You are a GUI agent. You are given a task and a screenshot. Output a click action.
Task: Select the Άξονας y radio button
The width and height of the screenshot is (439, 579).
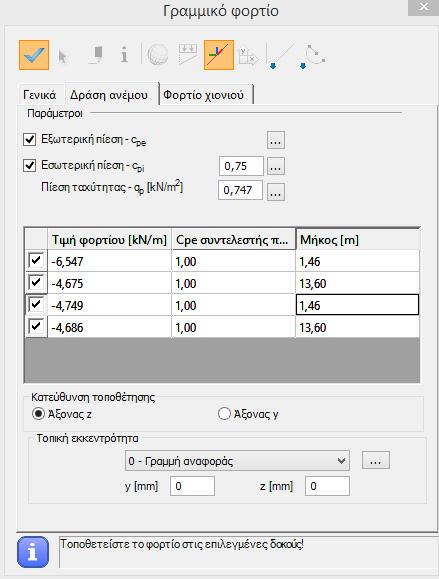(x=224, y=414)
